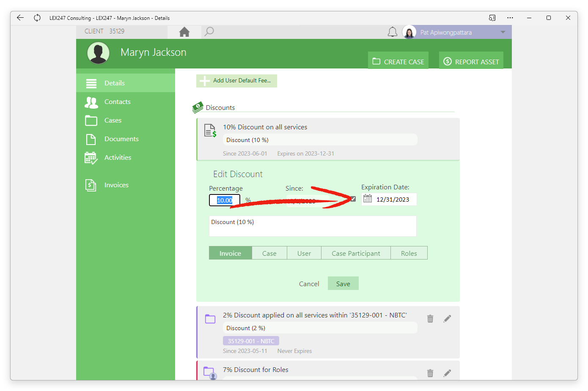Cancel editing the discount
The width and height of the screenshot is (588, 391).
[x=309, y=284]
